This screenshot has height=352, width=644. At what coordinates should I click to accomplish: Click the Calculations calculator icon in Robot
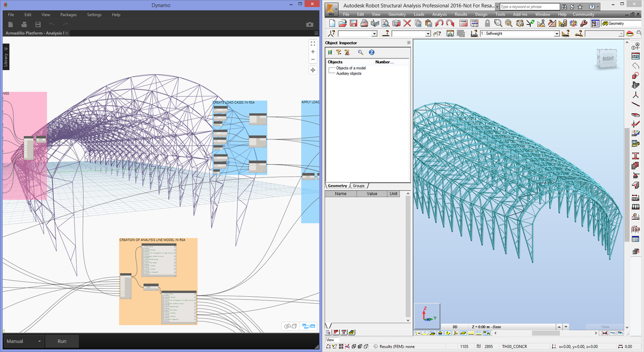[x=464, y=24]
